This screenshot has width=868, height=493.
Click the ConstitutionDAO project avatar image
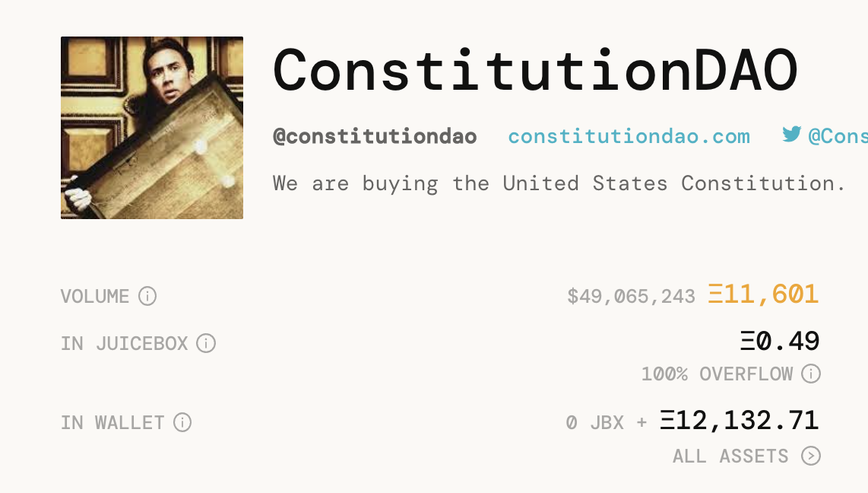point(152,128)
